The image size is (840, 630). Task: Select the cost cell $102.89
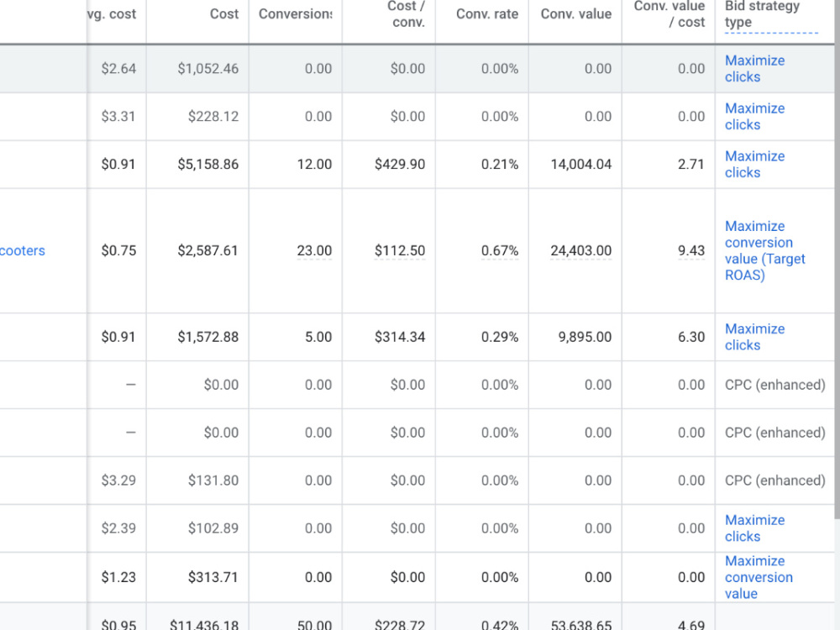click(213, 528)
